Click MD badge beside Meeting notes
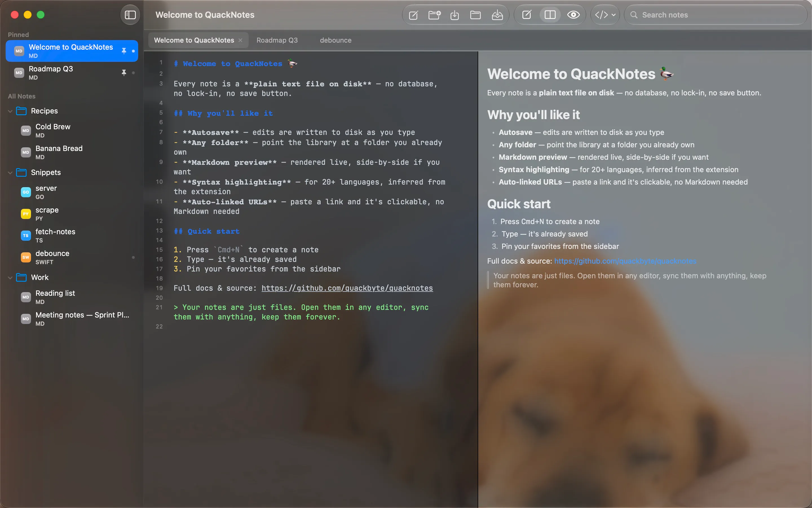The height and width of the screenshot is (508, 812). (x=26, y=319)
